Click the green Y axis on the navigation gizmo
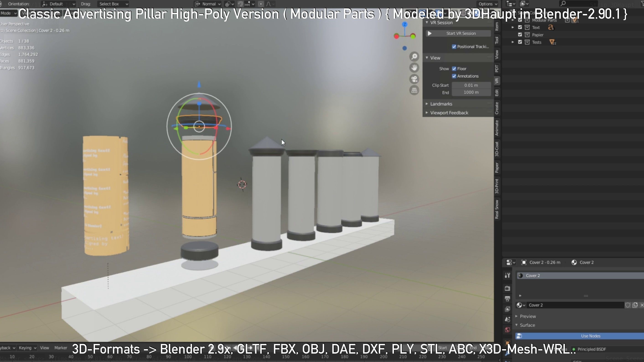 (x=413, y=36)
